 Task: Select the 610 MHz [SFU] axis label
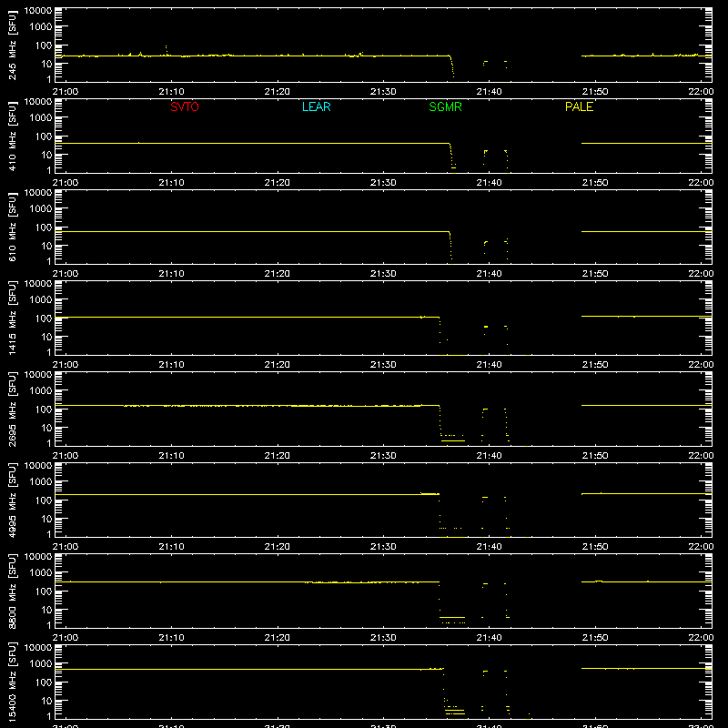coord(12,227)
